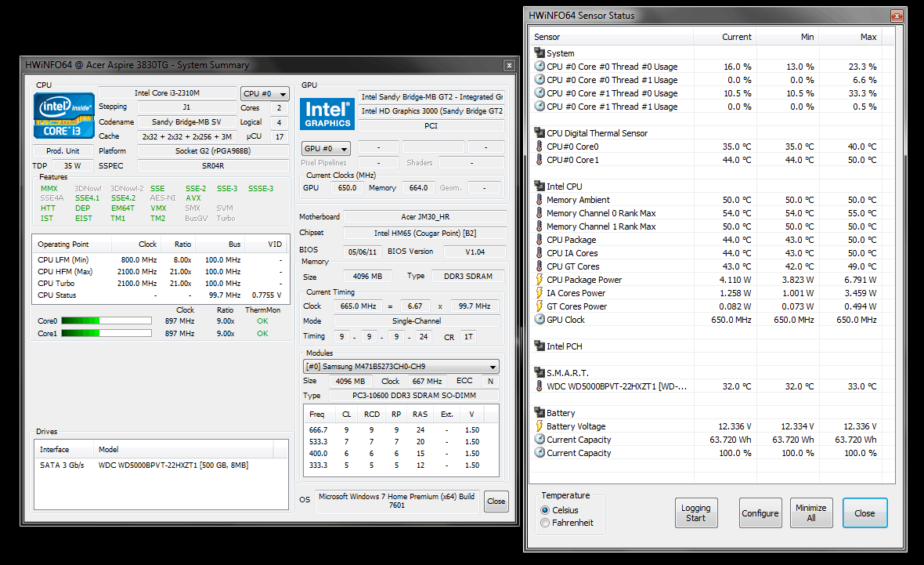Click clock icon of Core #1 Thread #1 Usage
The height and width of the screenshot is (565, 924).
coord(540,107)
